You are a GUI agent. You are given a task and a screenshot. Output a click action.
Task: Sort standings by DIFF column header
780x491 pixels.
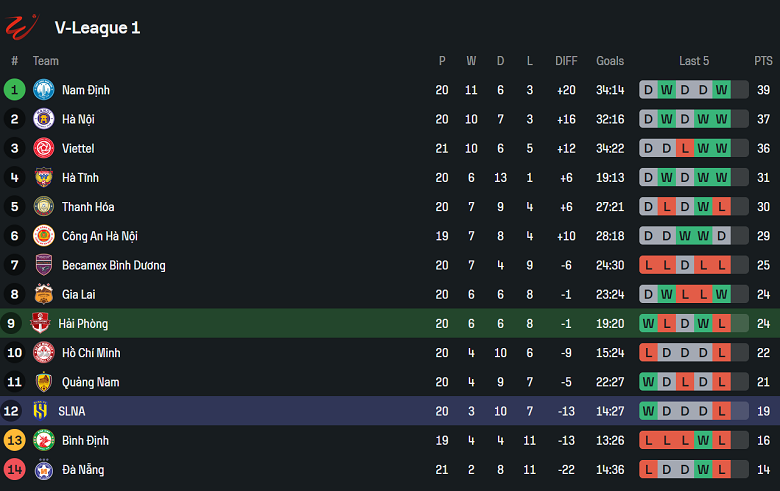pyautogui.click(x=566, y=61)
